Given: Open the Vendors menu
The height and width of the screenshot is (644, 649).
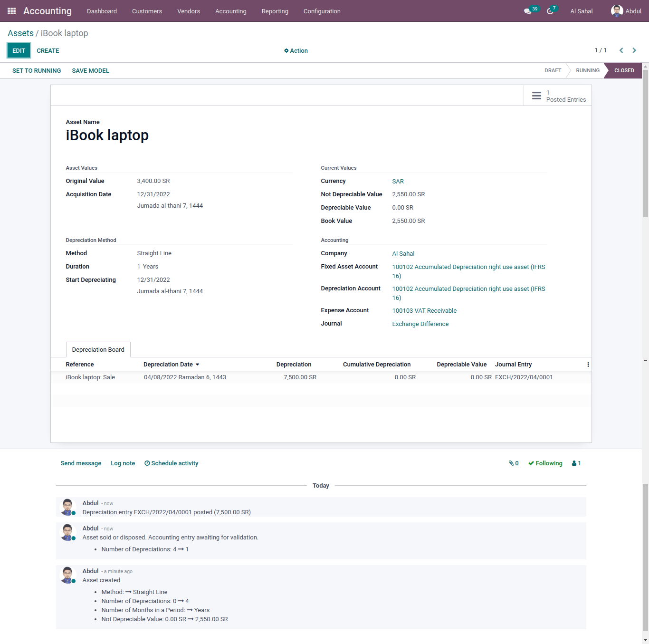Looking at the screenshot, I should coord(189,11).
